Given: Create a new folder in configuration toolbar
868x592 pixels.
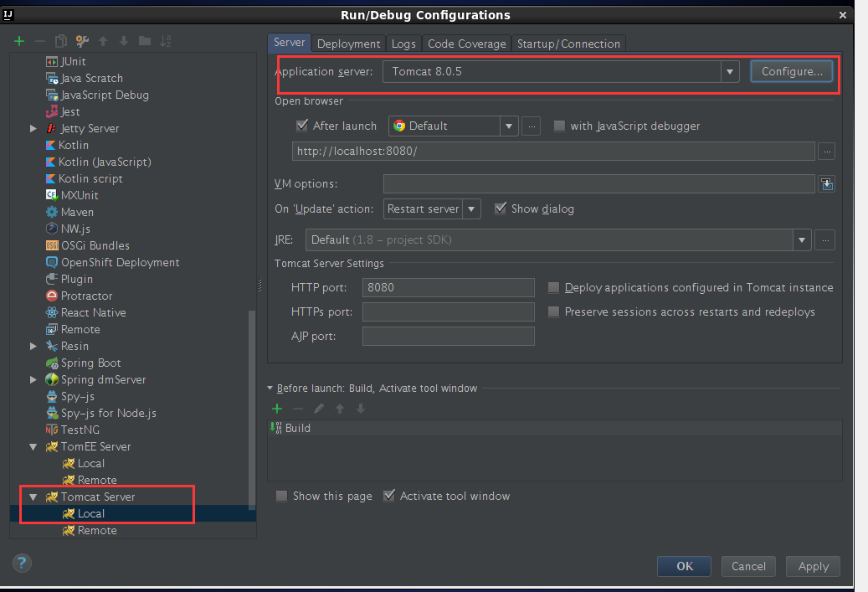Looking at the screenshot, I should pos(145,41).
